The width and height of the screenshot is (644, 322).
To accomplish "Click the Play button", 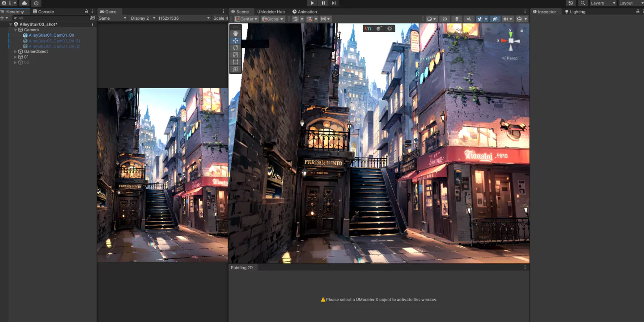I will click(x=312, y=3).
